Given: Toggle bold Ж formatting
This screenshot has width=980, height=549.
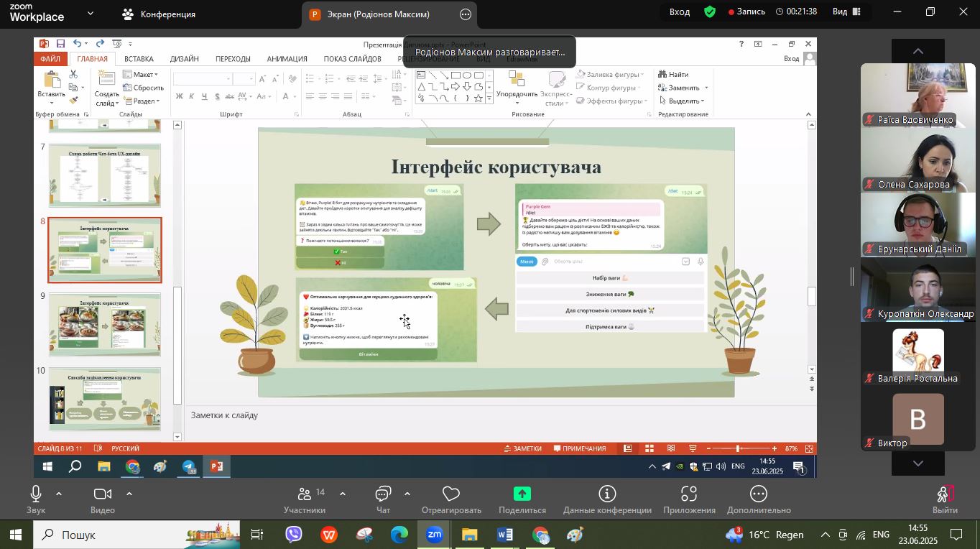Looking at the screenshot, I should click(x=179, y=97).
